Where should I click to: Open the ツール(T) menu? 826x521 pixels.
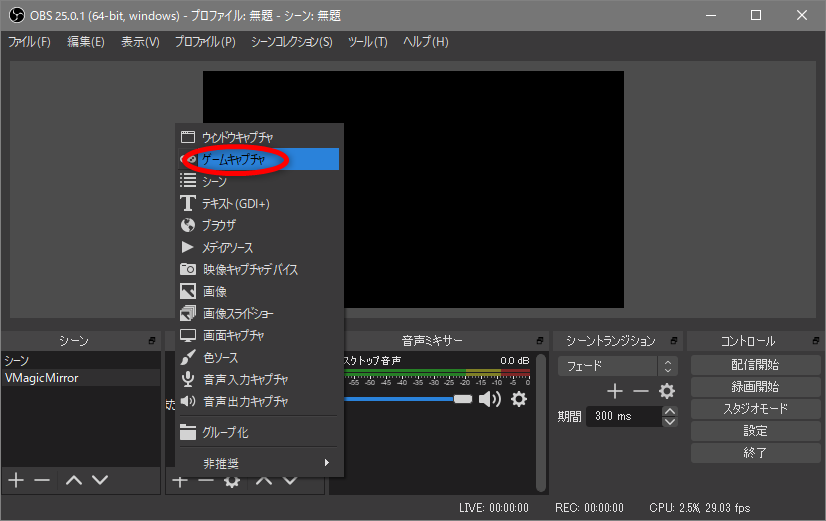click(x=368, y=42)
